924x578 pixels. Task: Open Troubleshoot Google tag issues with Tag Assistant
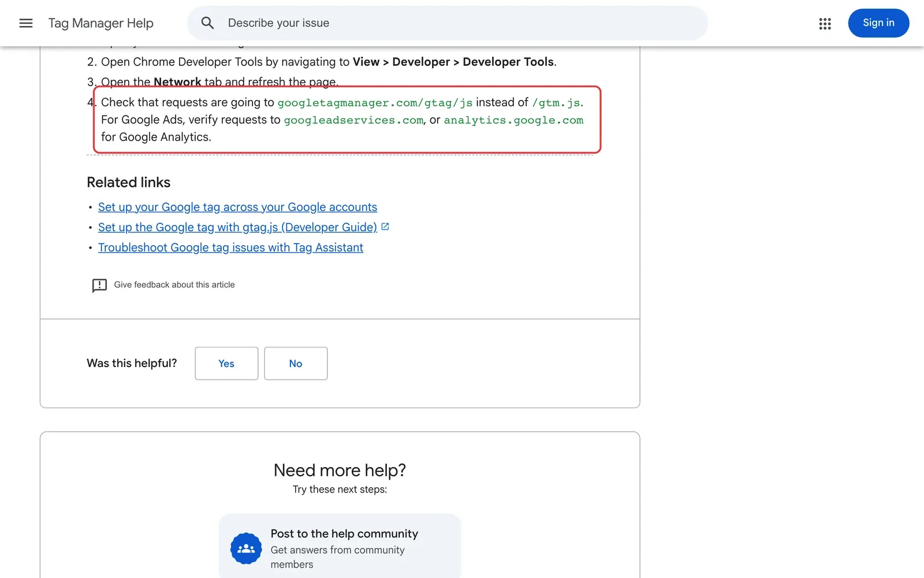[230, 247]
